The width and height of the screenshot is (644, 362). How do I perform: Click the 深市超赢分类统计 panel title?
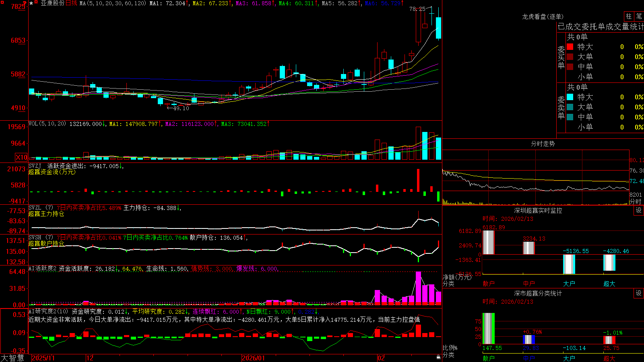[538, 293]
